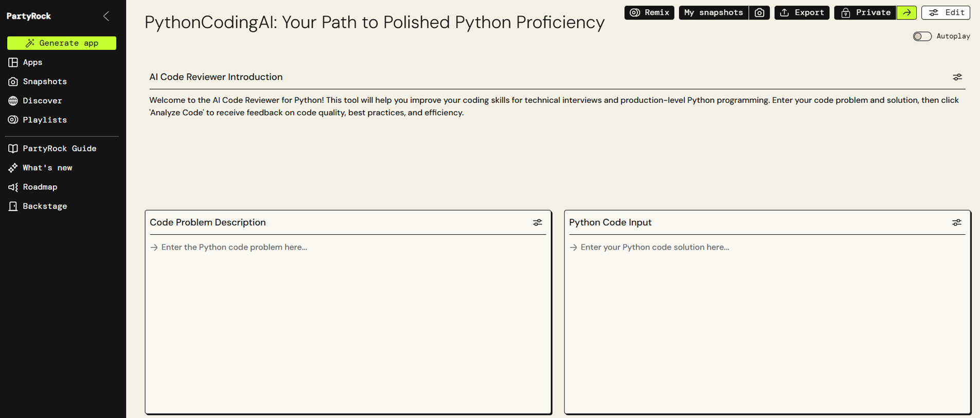
Task: Toggle the Autoplay switch
Action: (922, 36)
